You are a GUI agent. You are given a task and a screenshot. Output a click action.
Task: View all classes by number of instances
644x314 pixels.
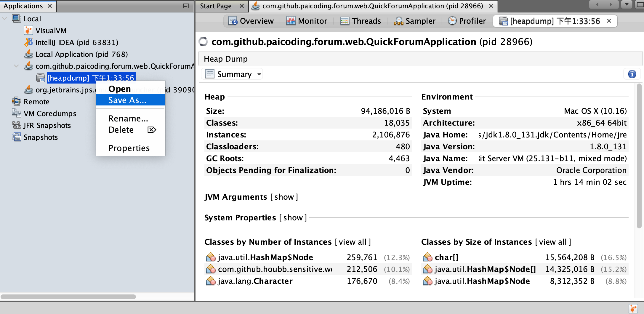click(353, 242)
